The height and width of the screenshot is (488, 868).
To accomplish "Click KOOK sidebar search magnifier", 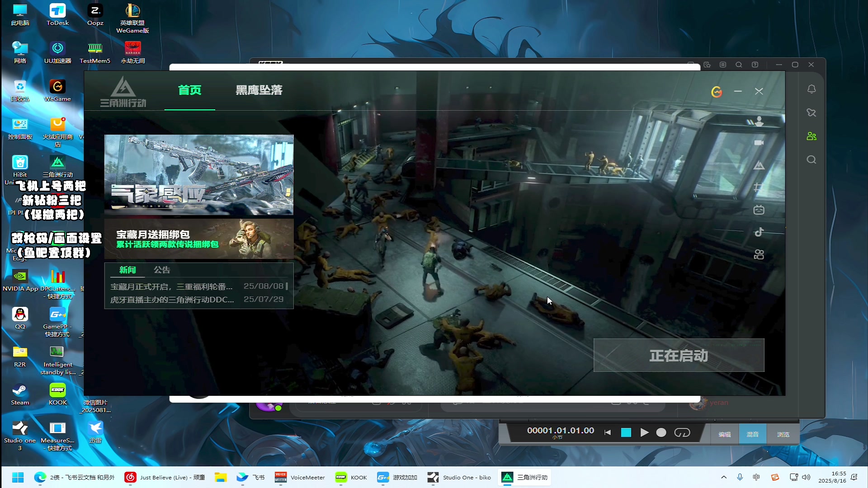I will [x=811, y=160].
